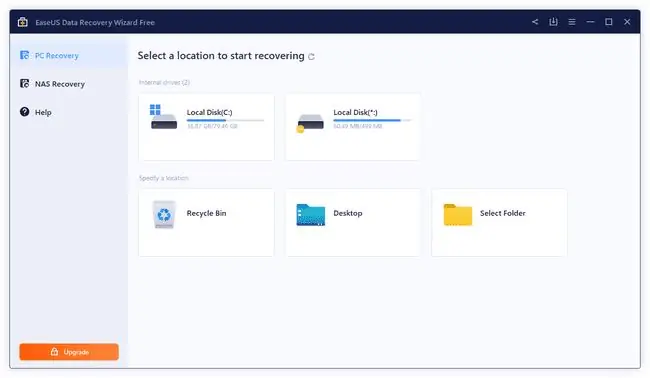Maximize the application window
The image size is (650, 378).
point(609,22)
